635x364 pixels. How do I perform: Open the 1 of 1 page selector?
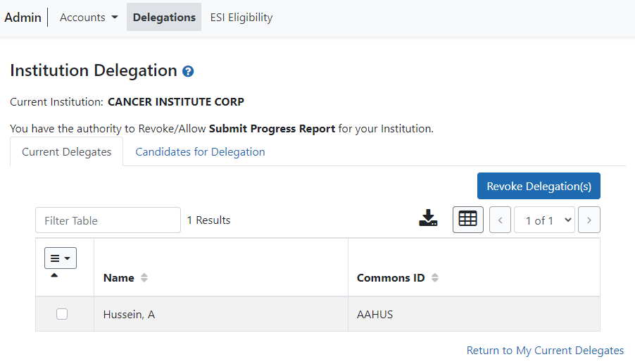point(544,220)
